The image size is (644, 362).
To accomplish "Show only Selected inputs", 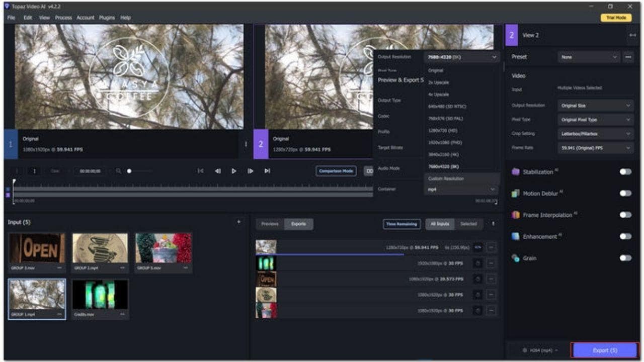I will pos(468,224).
